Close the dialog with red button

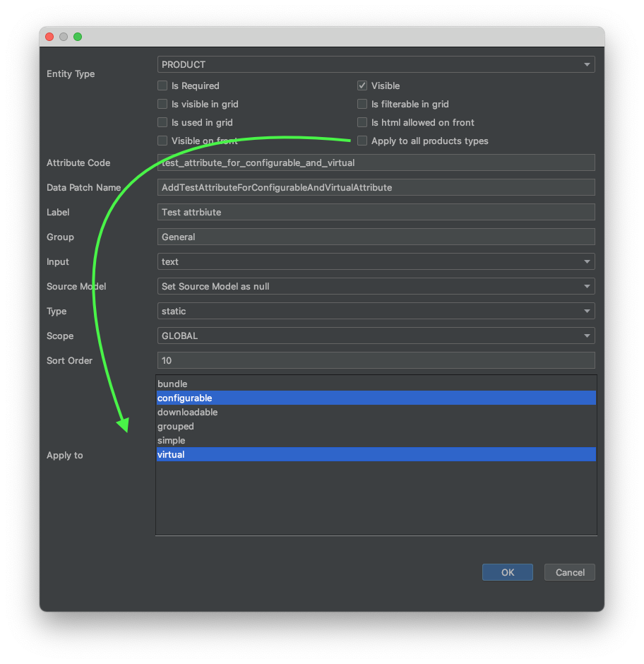pos(49,37)
